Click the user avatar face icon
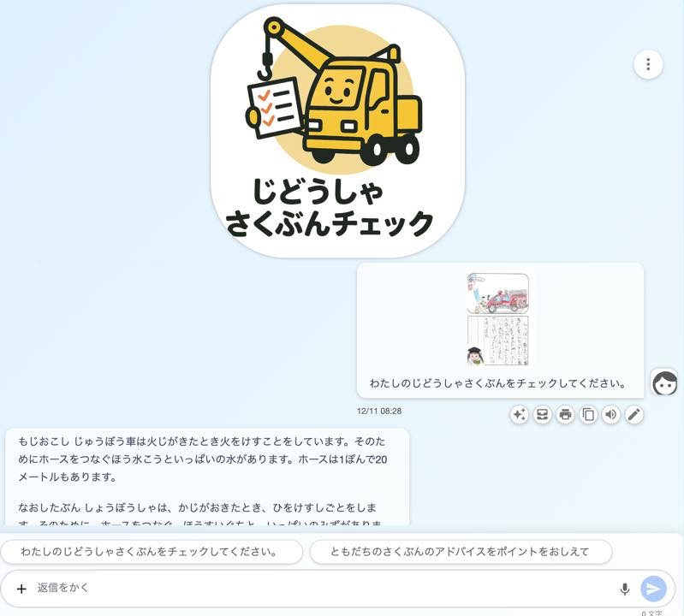The width and height of the screenshot is (684, 616). (x=664, y=382)
